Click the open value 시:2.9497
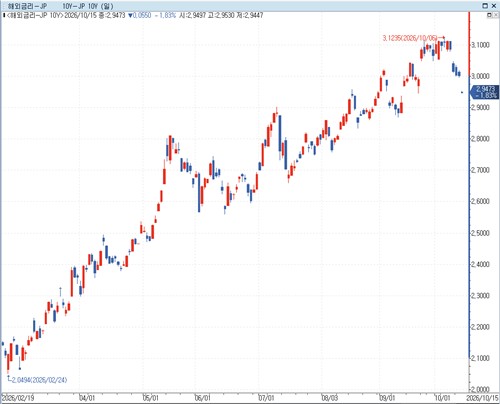500x404 pixels. [192, 15]
